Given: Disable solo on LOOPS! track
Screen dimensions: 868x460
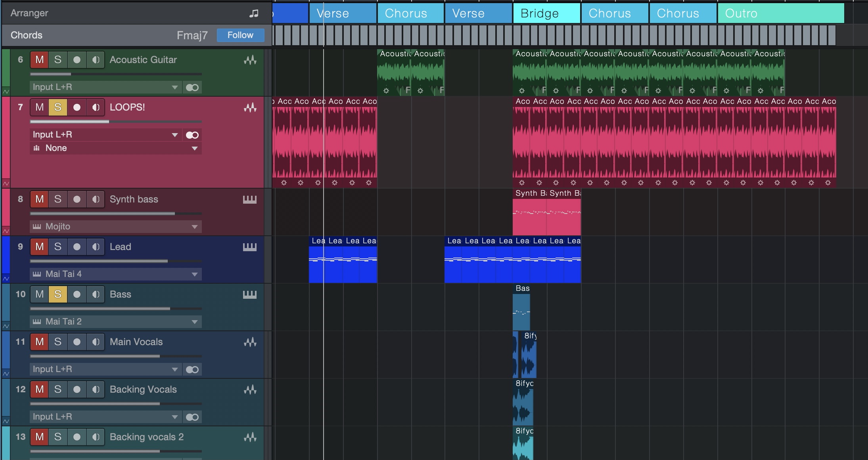Looking at the screenshot, I should pos(58,107).
